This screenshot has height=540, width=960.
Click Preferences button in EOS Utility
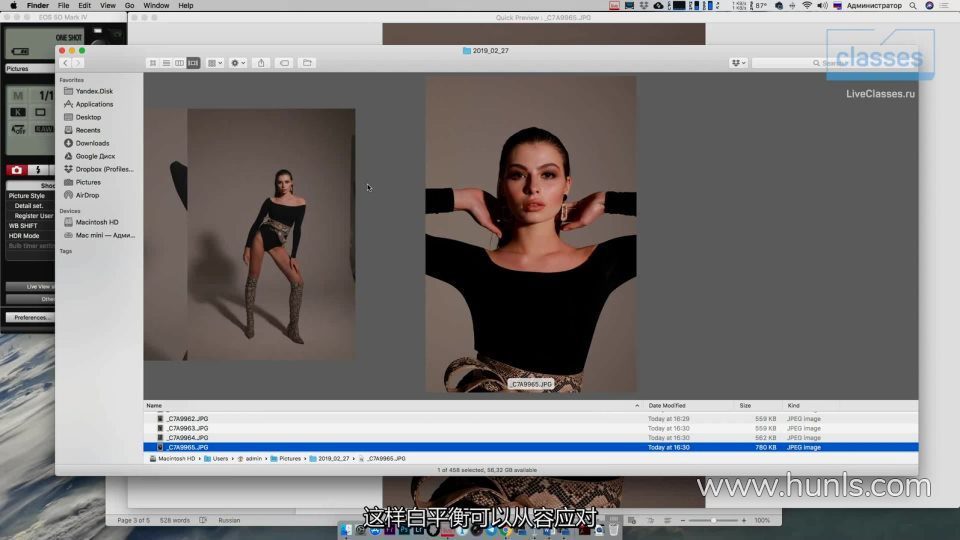[30, 317]
